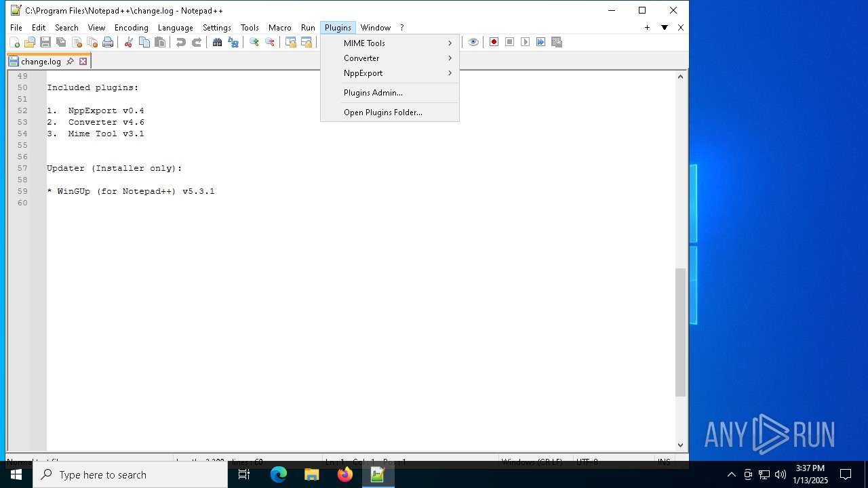Zoom in with magnifier plus icon

(254, 42)
